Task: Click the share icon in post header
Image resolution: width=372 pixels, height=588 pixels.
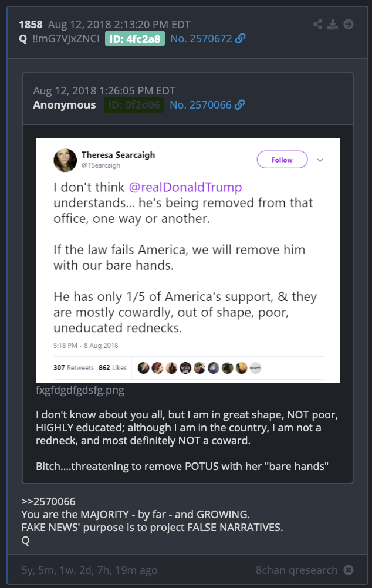Action: tap(317, 25)
